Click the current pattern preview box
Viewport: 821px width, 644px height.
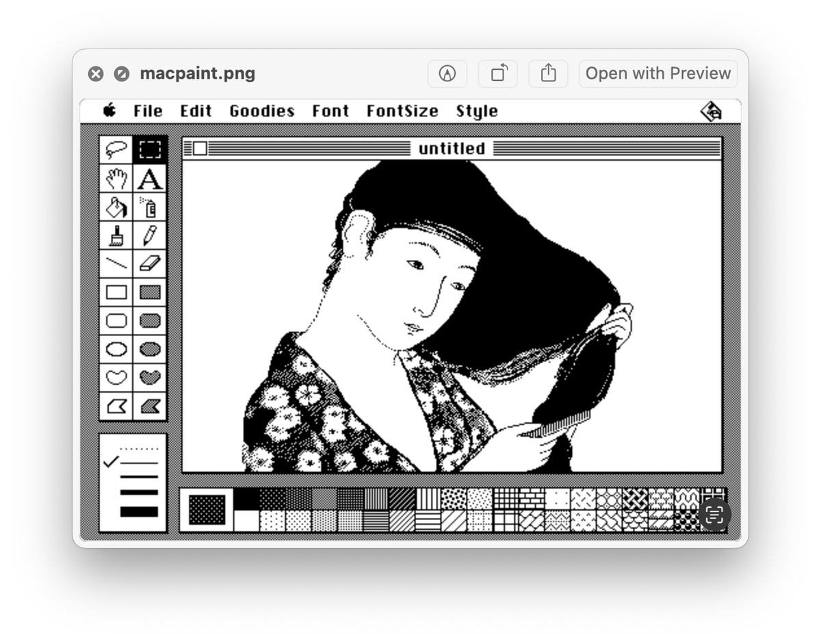[207, 510]
